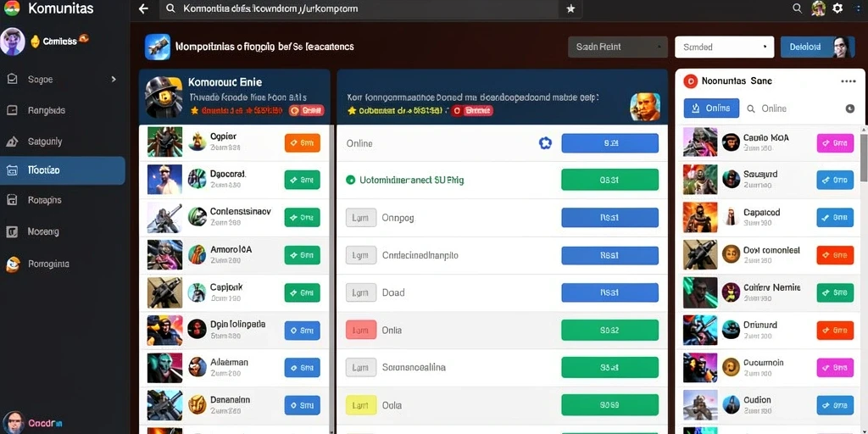Click the red circle icon beside Noonuntas Sone
Viewport: 868px width, 434px height.
coord(690,81)
